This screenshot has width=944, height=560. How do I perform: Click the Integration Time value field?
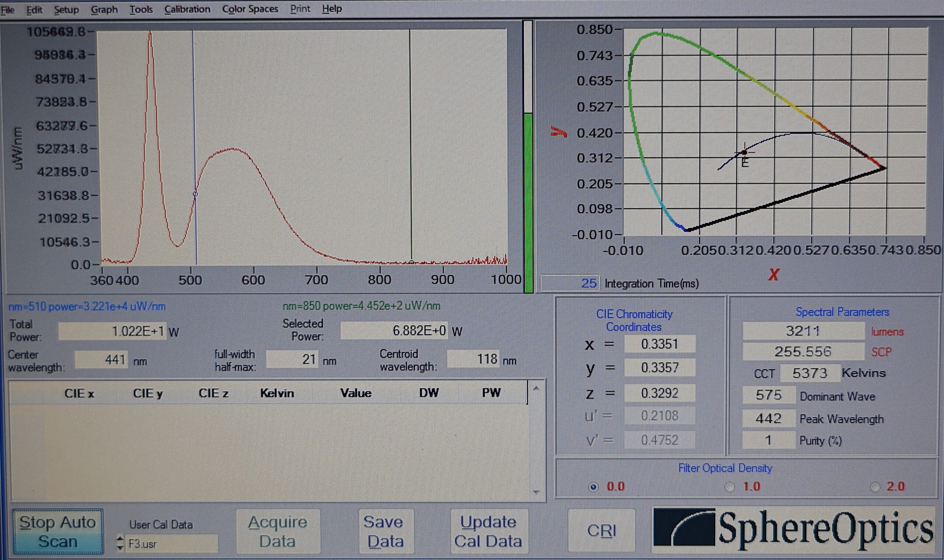click(x=570, y=283)
